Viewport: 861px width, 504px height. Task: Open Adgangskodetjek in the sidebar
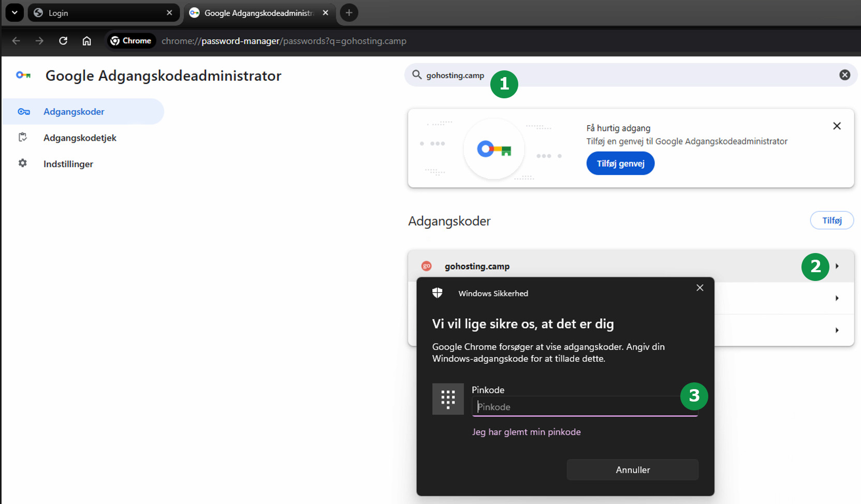[80, 138]
